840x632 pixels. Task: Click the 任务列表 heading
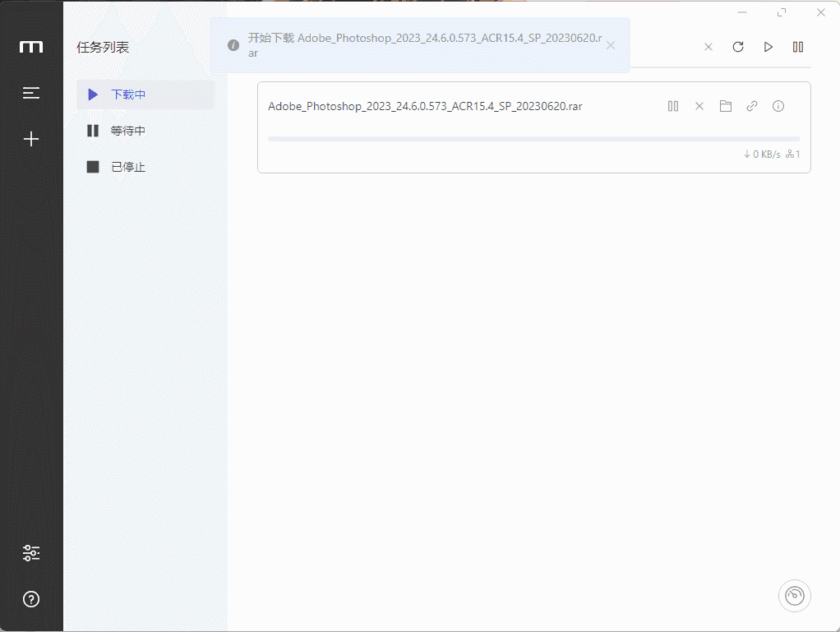[103, 47]
